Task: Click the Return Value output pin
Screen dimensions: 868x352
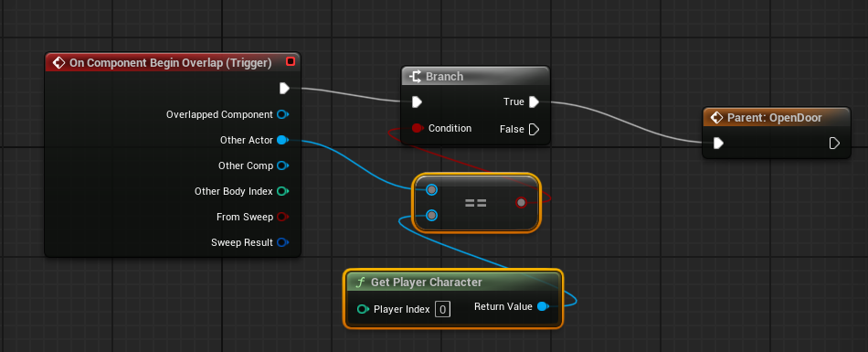Action: (543, 306)
